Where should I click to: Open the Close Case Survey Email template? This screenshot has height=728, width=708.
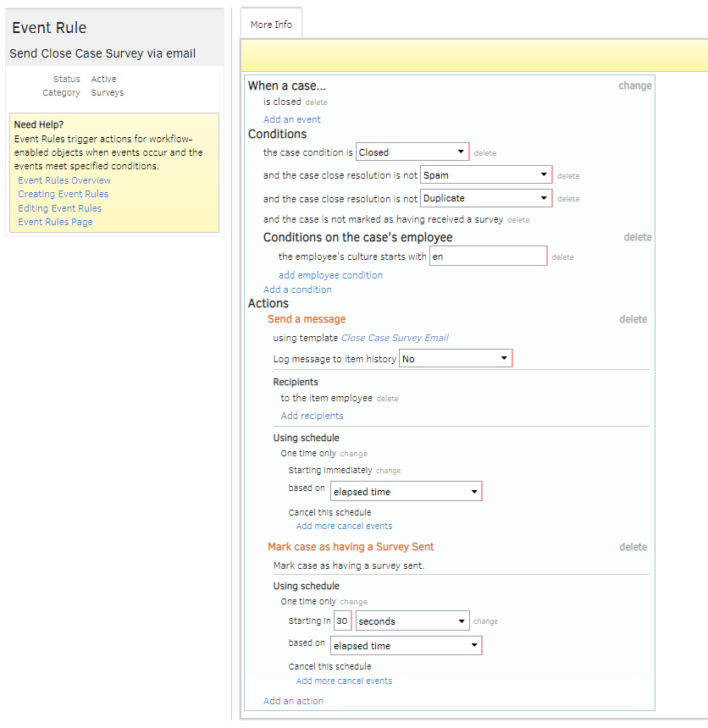tap(395, 338)
